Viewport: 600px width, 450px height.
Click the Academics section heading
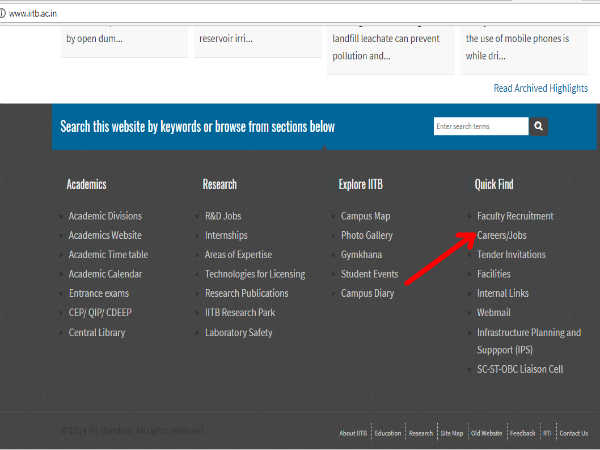coord(86,184)
